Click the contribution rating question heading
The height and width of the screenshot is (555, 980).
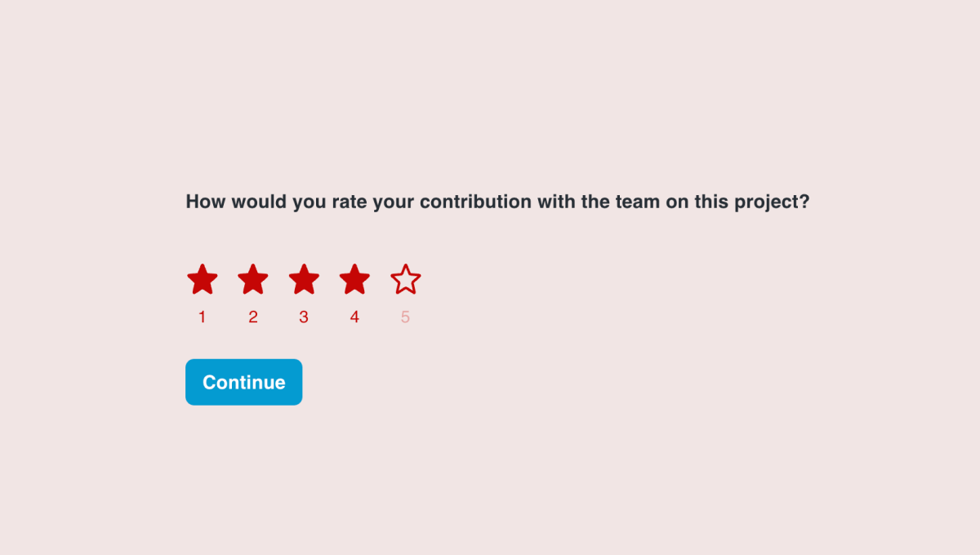pos(497,202)
